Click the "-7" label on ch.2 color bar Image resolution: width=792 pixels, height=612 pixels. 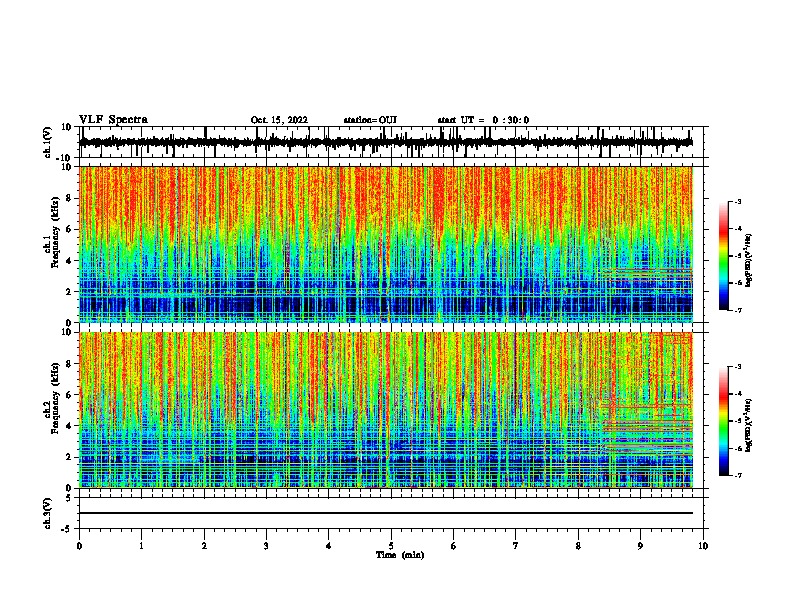pos(737,475)
